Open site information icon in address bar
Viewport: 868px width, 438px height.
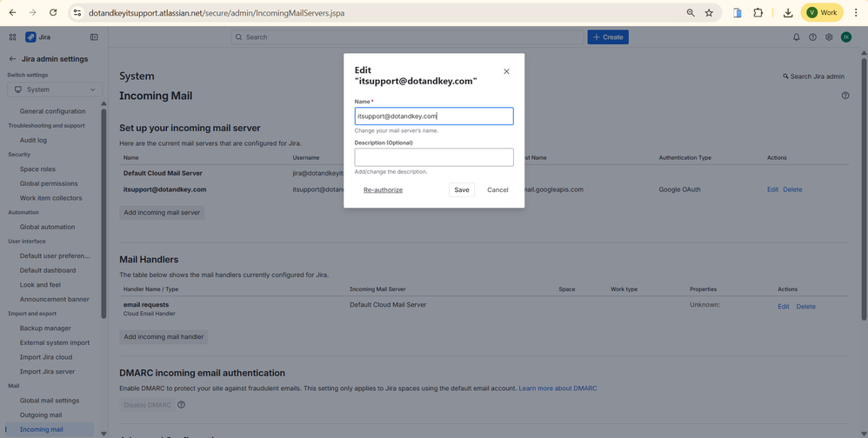(x=77, y=12)
